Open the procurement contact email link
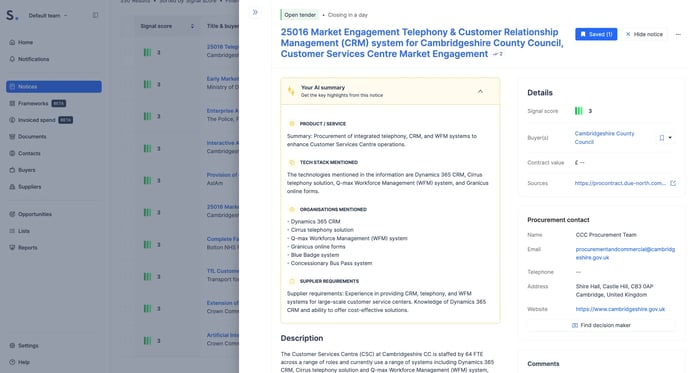This screenshot has width=688, height=373. click(625, 253)
